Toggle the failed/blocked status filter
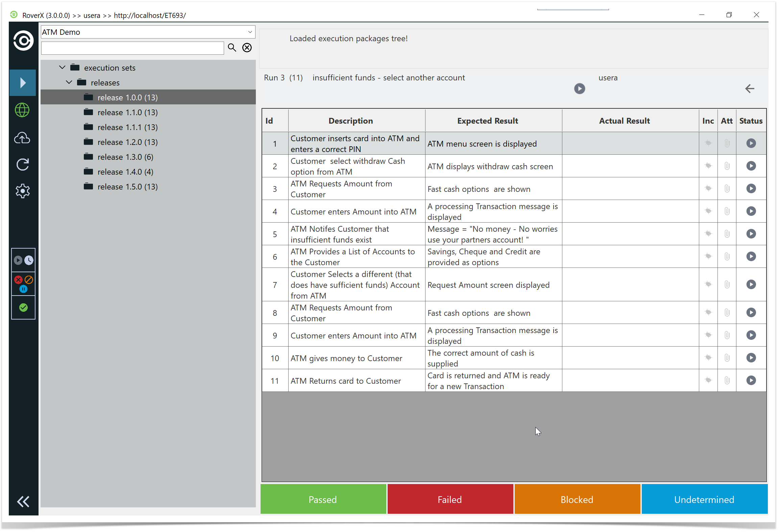This screenshot has height=532, width=780. coord(23,284)
